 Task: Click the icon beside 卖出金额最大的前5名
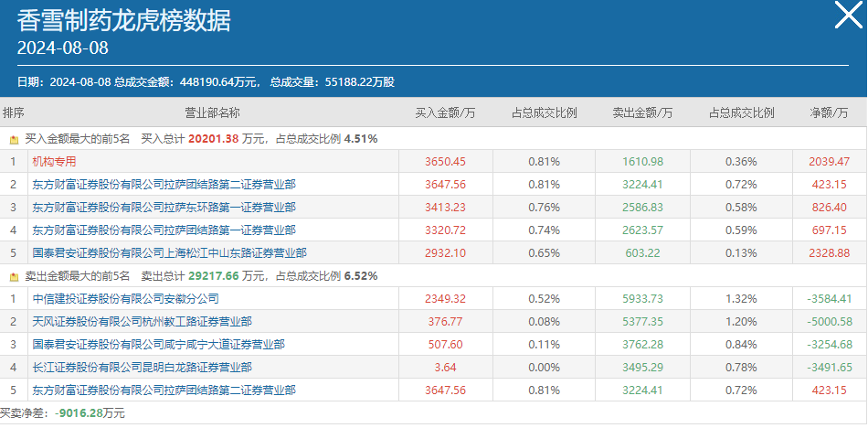[15, 276]
